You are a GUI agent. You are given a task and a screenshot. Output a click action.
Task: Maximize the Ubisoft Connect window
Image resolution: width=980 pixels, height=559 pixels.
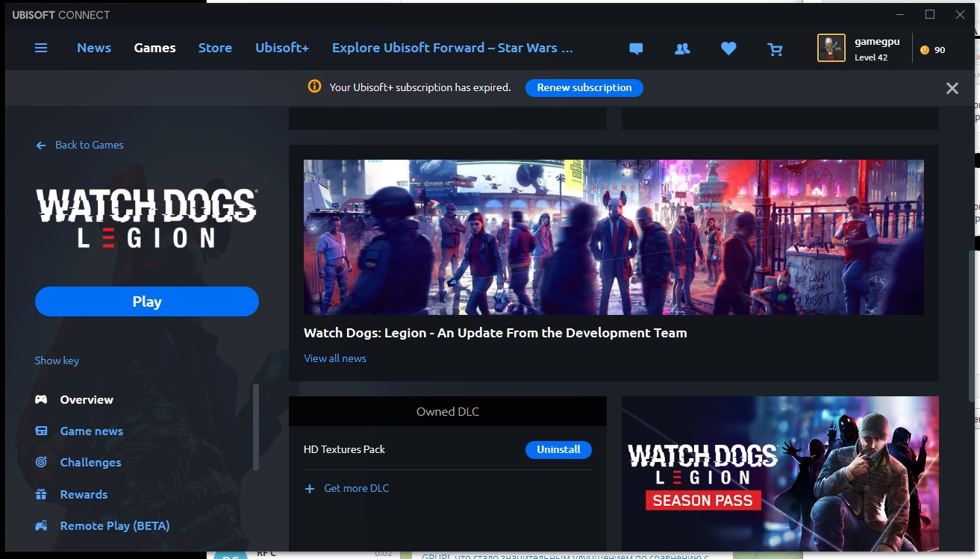coord(930,14)
